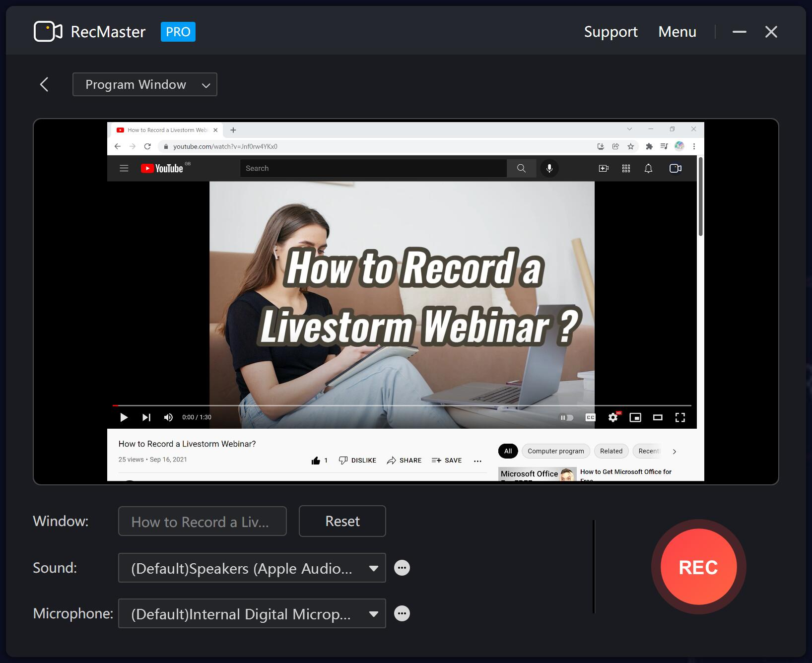Enter full screen video

[x=680, y=417]
